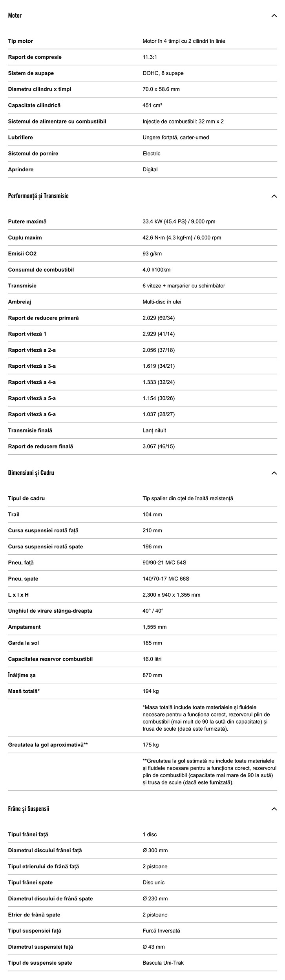Click the Emisii CO2 label
285x980 pixels.
tap(22, 254)
